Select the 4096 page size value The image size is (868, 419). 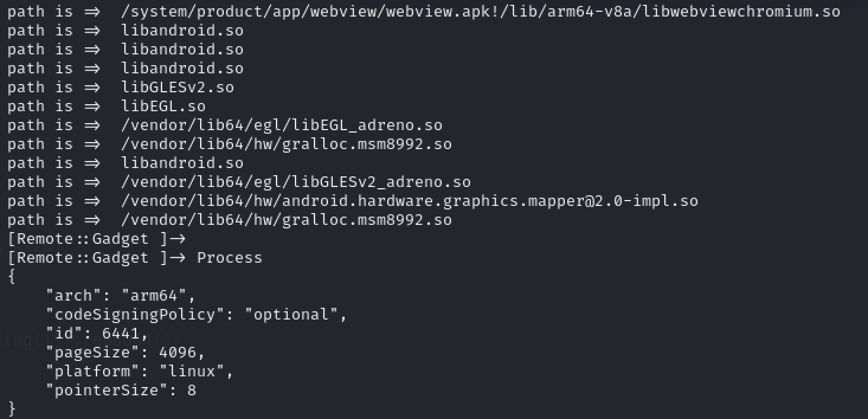click(x=178, y=352)
